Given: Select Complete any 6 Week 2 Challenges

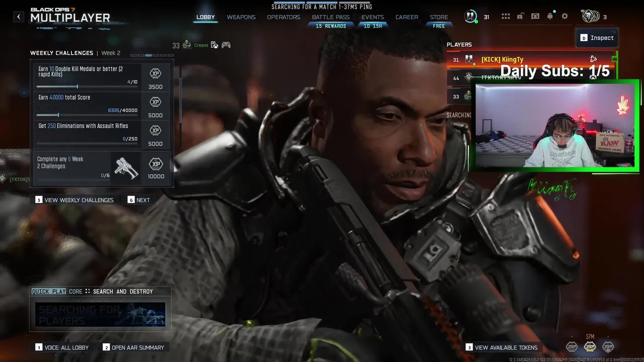Looking at the screenshot, I should (x=103, y=167).
